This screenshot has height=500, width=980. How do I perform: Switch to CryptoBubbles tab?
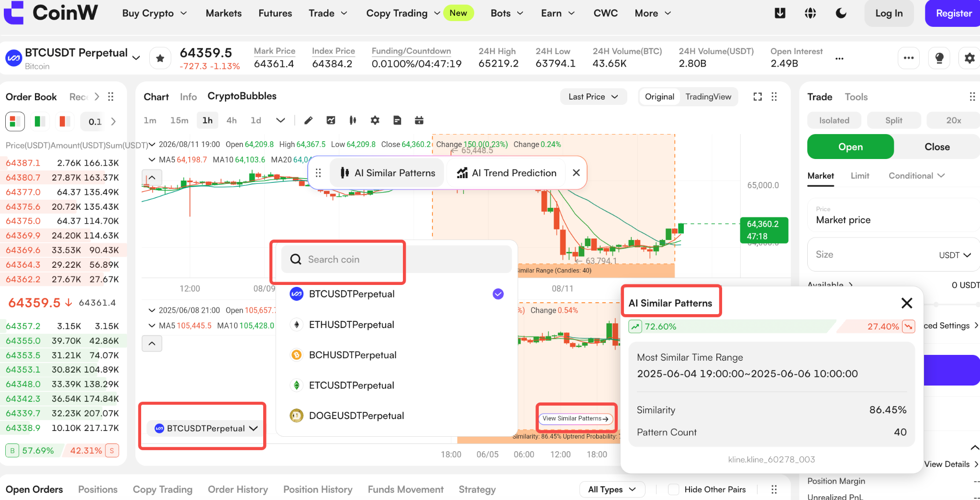pyautogui.click(x=242, y=96)
